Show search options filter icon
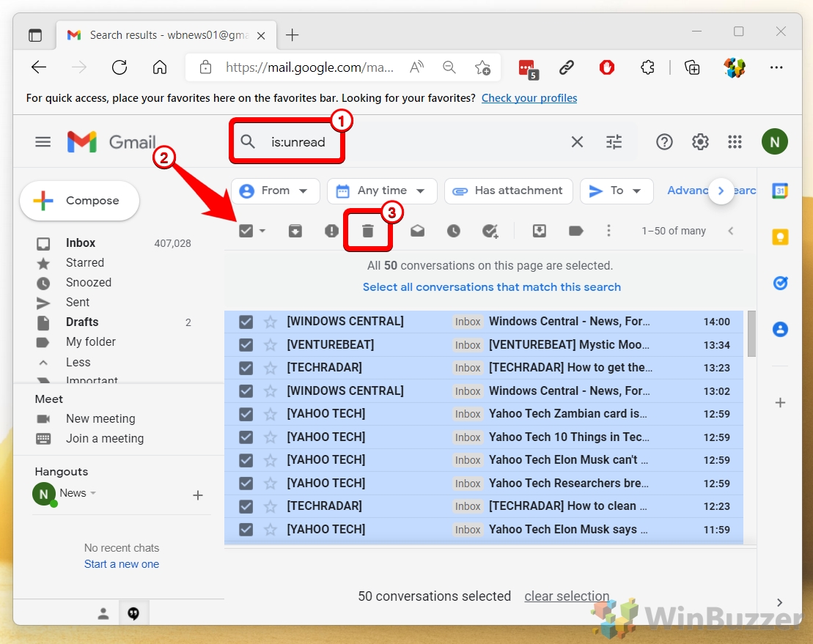 click(614, 142)
